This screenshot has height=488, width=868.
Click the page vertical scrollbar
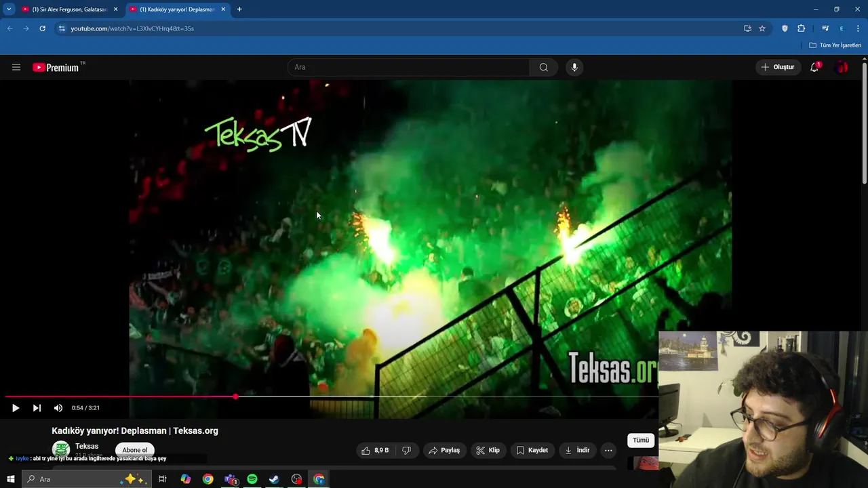pyautogui.click(x=865, y=122)
